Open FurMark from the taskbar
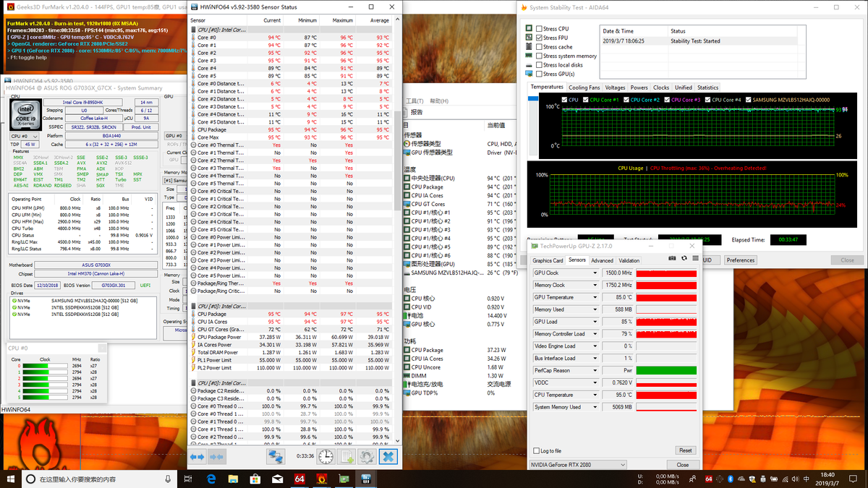This screenshot has height=488, width=868. click(322, 479)
